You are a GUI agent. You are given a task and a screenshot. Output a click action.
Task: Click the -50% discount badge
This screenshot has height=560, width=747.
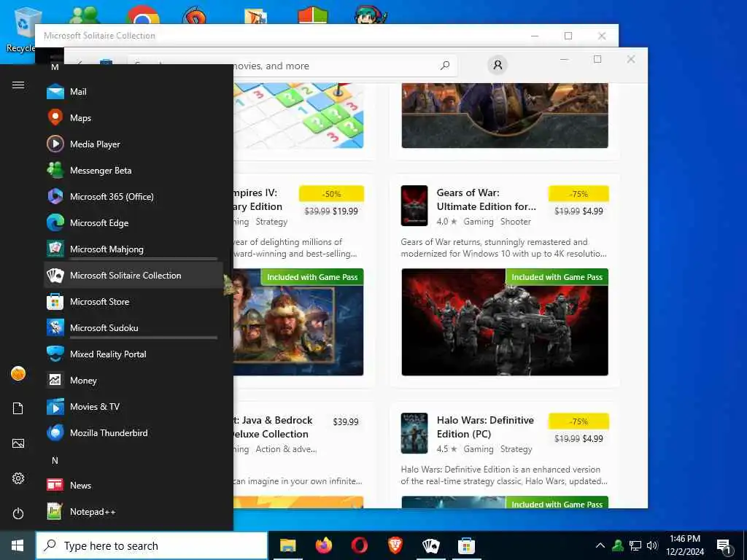(x=332, y=194)
